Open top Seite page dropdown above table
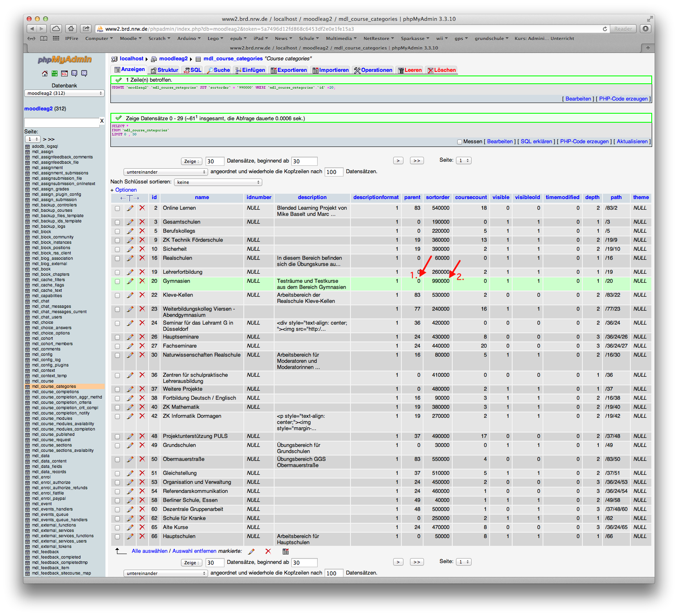 pos(463,160)
